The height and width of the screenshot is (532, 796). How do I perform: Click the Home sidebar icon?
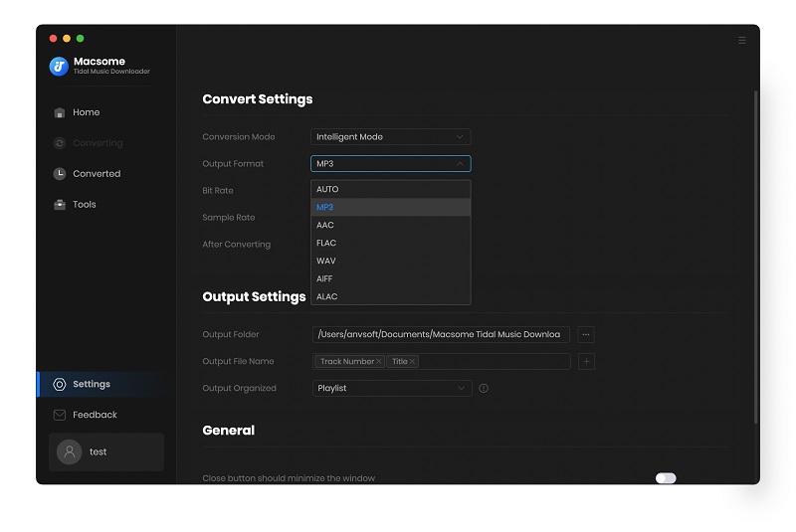click(60, 112)
